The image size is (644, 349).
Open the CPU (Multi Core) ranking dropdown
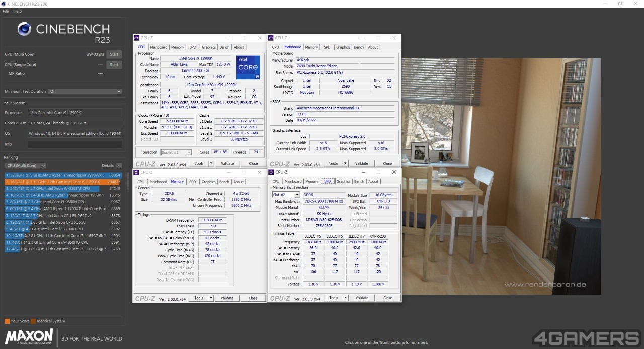pyautogui.click(x=25, y=165)
